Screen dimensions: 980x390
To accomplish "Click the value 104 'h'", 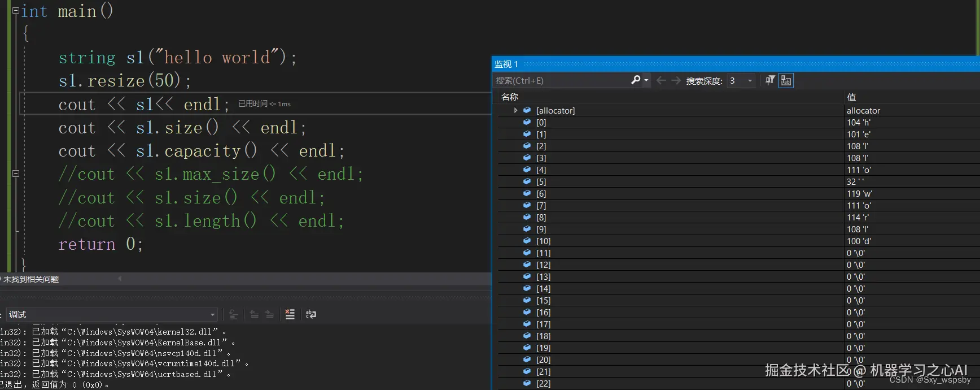I will (x=859, y=122).
